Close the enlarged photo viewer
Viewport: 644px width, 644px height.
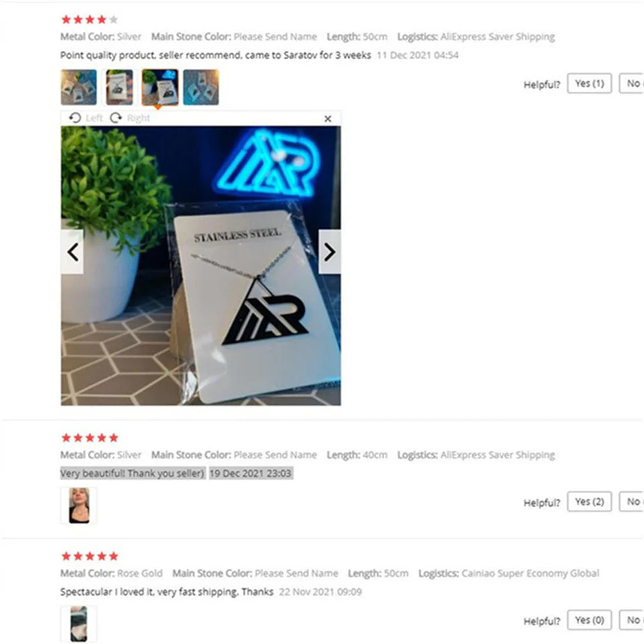[x=327, y=119]
